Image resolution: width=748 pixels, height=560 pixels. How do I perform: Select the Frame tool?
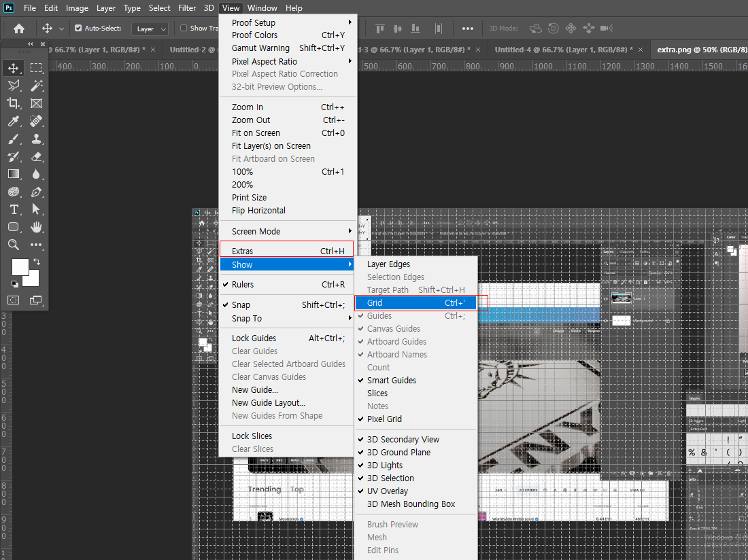(36, 103)
